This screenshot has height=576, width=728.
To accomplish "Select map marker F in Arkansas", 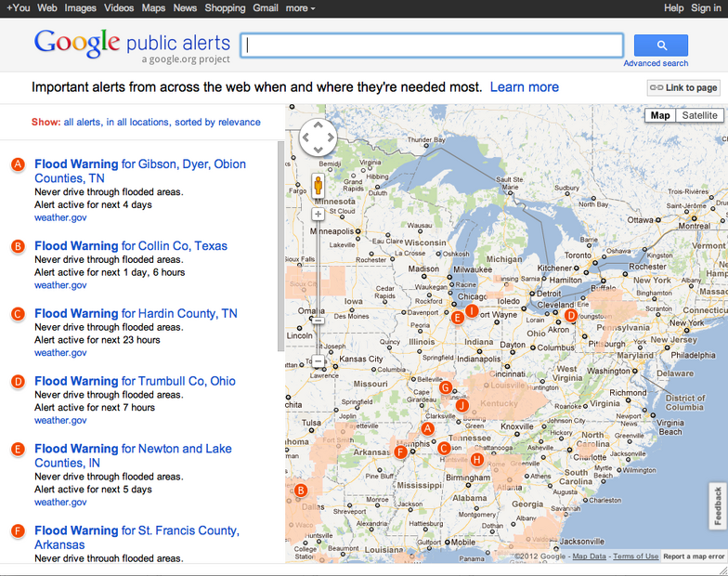I will 400,452.
